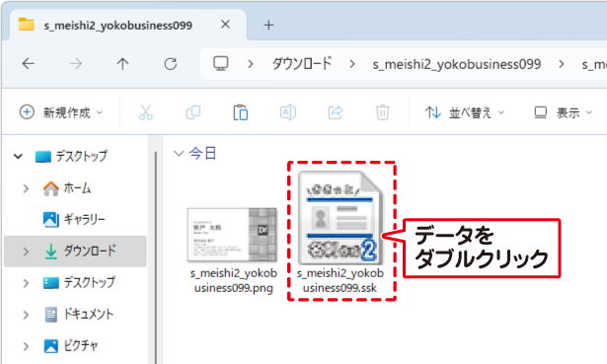Click the file name s_meishi2_yokobusiness099.ssk
Image resolution: width=607 pixels, height=364 pixels.
pyautogui.click(x=340, y=280)
